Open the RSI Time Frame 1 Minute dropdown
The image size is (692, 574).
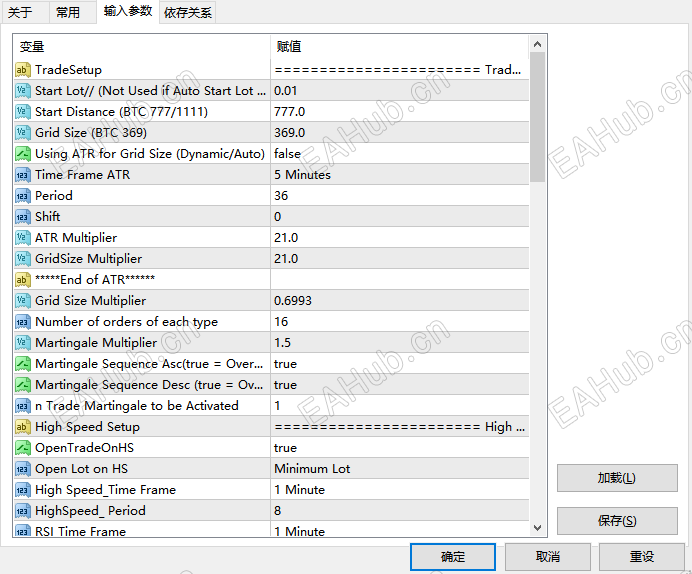click(x=400, y=529)
